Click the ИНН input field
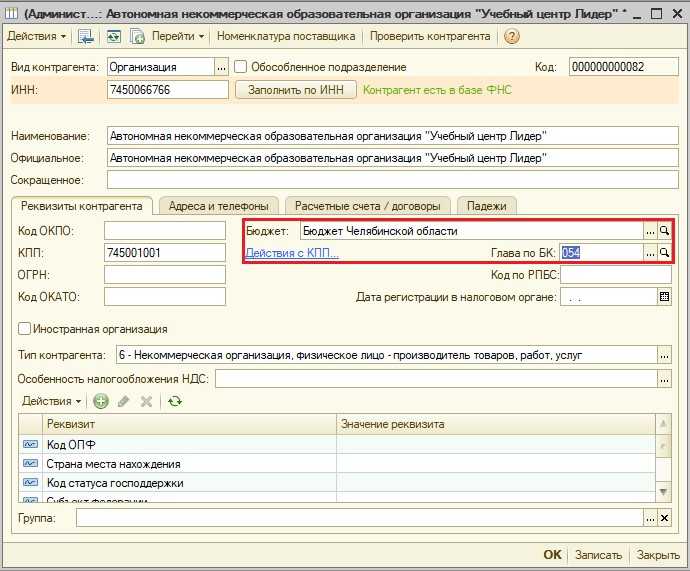Viewport: 690px width, 571px height. (x=168, y=90)
